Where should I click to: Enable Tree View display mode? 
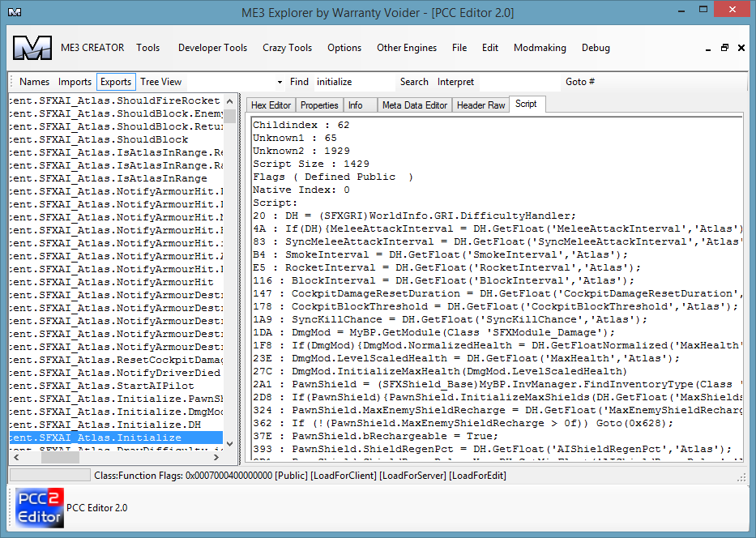[x=160, y=82]
